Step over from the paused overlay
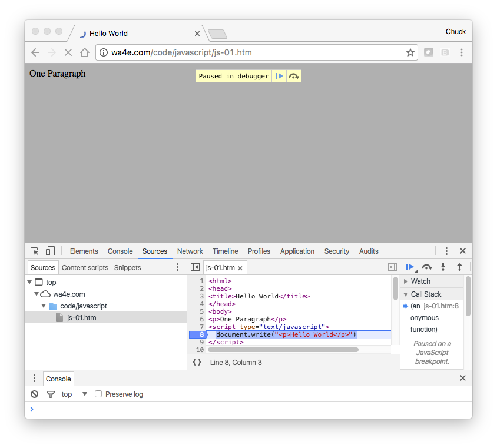The height and width of the screenshot is (448, 497). [x=294, y=76]
